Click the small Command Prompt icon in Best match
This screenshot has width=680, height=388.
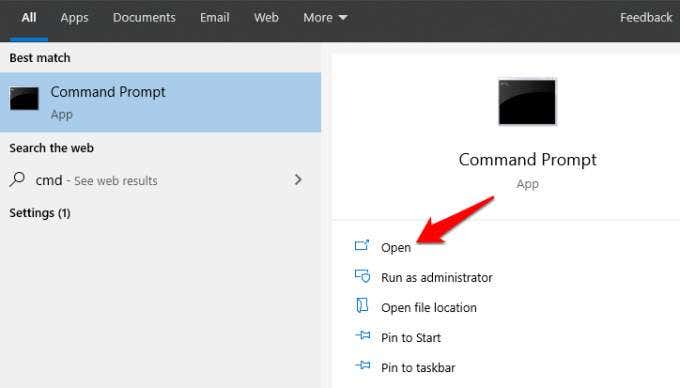click(x=24, y=98)
